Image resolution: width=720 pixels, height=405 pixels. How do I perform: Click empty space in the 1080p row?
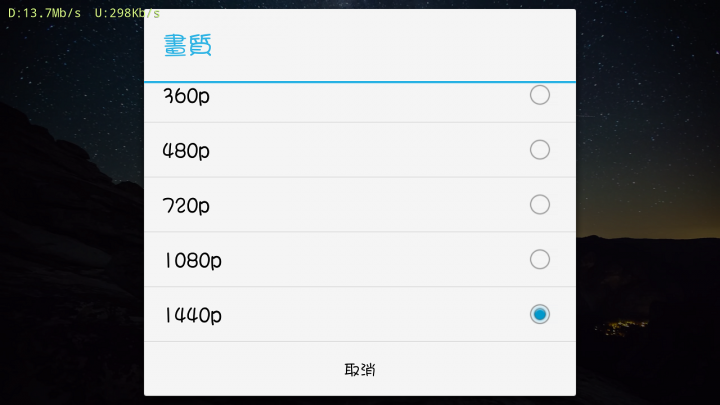click(367, 259)
